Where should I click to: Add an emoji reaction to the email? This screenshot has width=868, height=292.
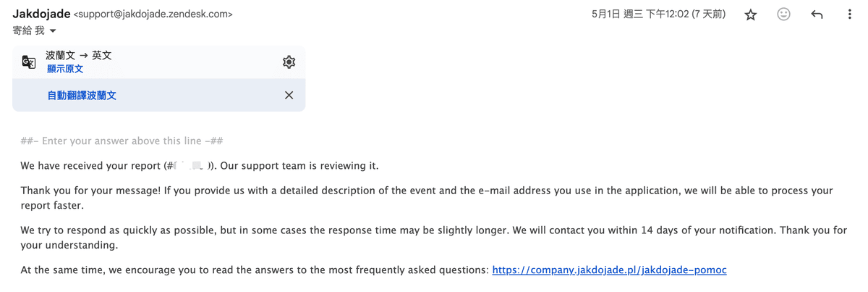click(x=783, y=14)
